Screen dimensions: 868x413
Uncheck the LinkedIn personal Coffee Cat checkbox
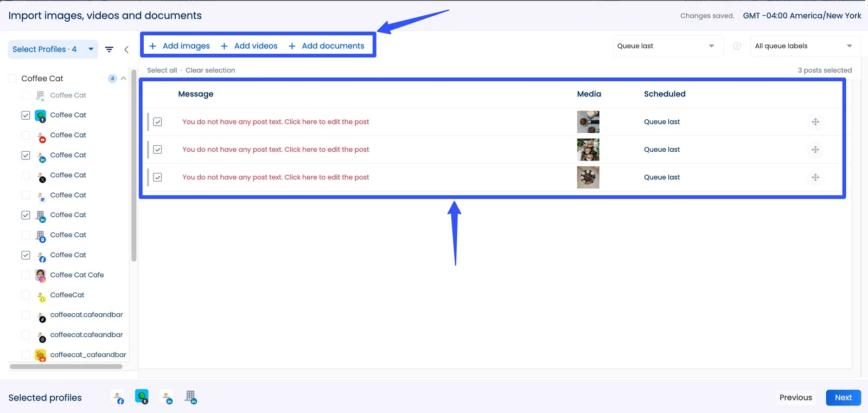[x=25, y=156]
